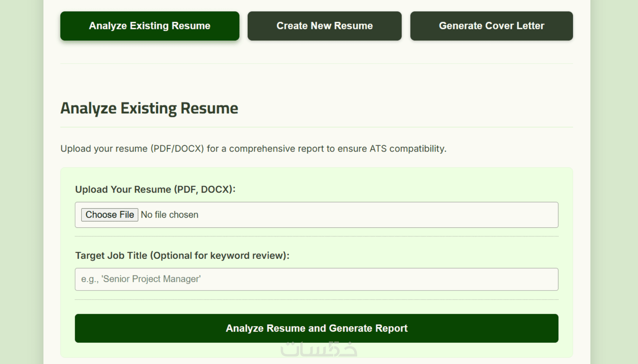Click Analyze Resume and Generate Report

coord(316,328)
